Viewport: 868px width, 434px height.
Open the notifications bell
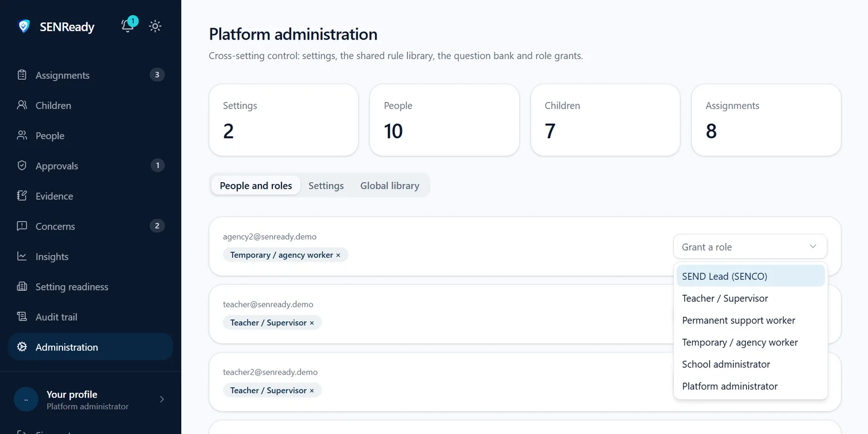click(128, 25)
